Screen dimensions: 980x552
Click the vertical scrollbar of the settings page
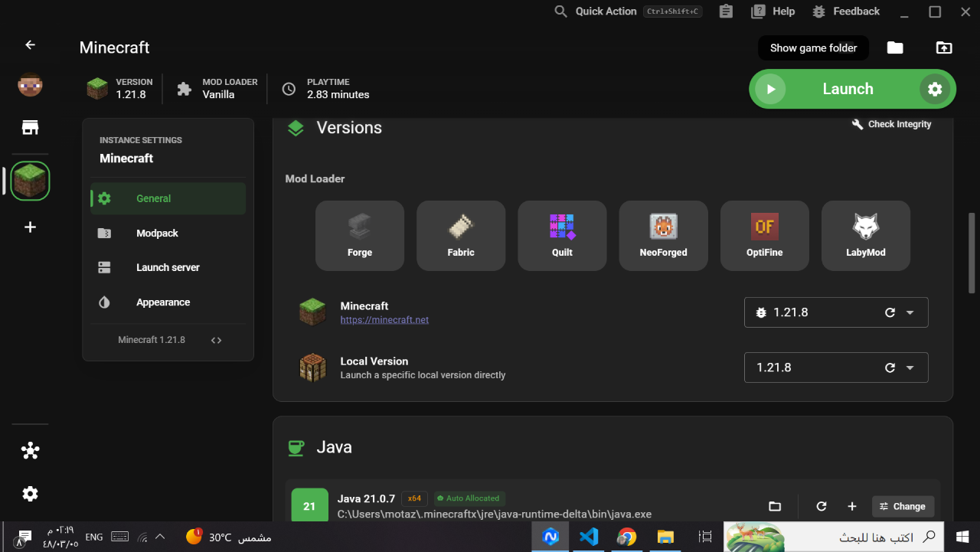point(972,253)
